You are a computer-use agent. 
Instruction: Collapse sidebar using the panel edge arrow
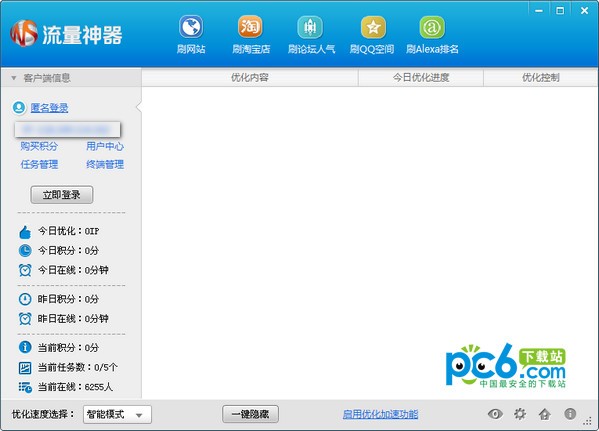[139, 107]
